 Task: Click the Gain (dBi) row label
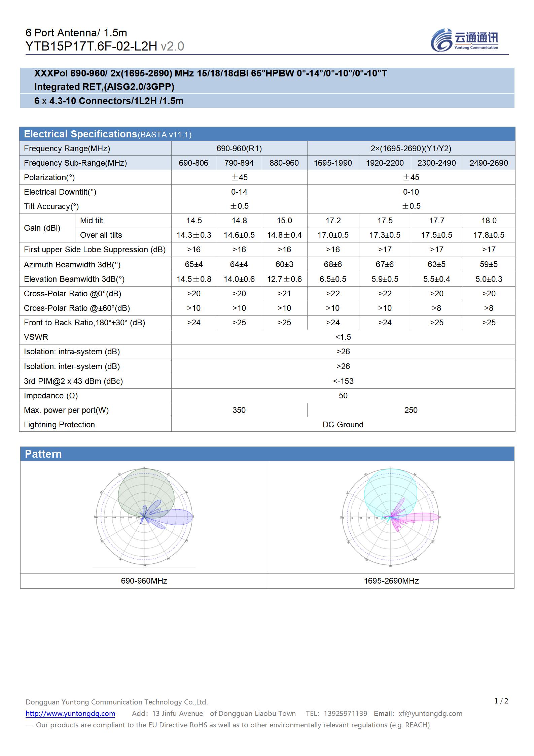[42, 228]
